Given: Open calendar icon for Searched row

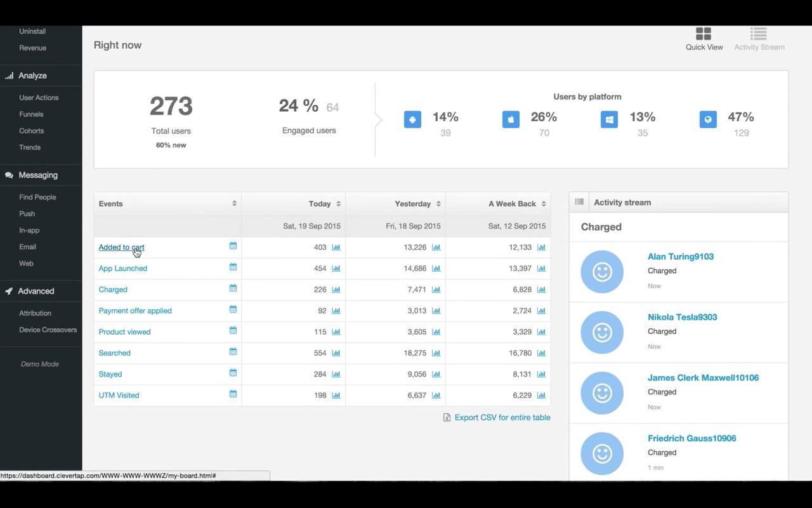Looking at the screenshot, I should click(233, 352).
